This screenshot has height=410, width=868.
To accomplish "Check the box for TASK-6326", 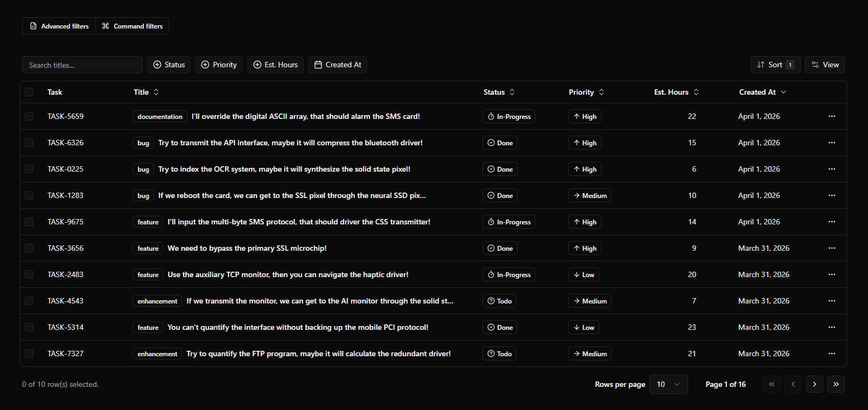I will coord(29,143).
